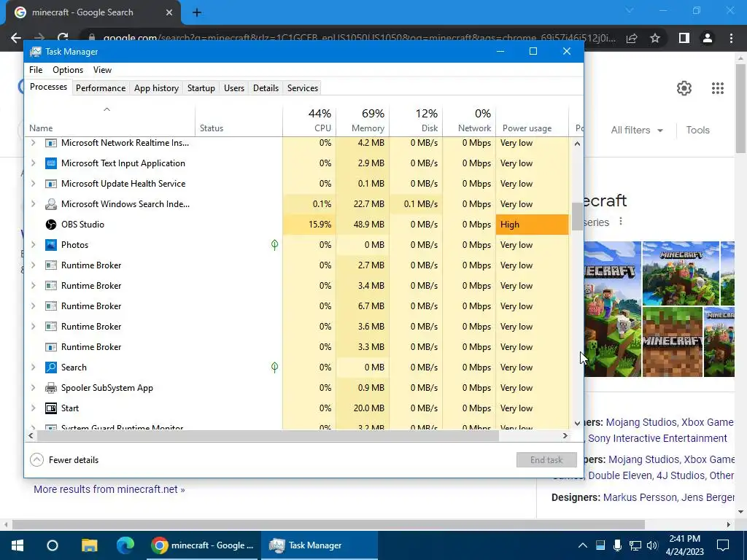The image size is (747, 560).
Task: Click the End task button
Action: [546, 460]
